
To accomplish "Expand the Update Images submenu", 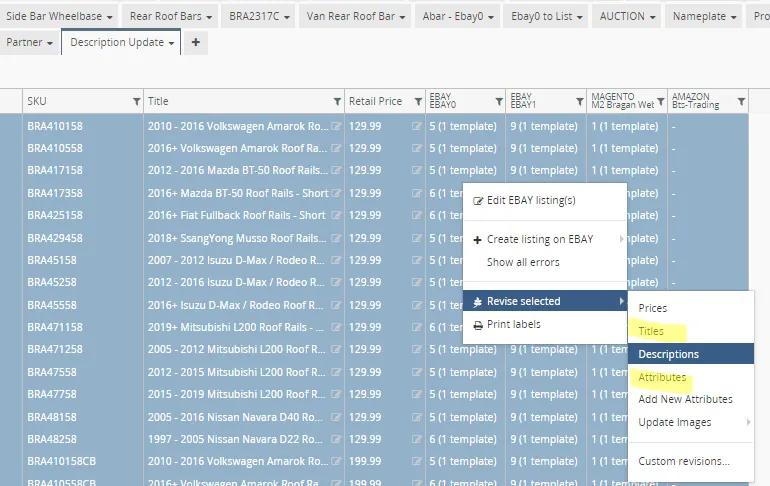I will (x=691, y=422).
